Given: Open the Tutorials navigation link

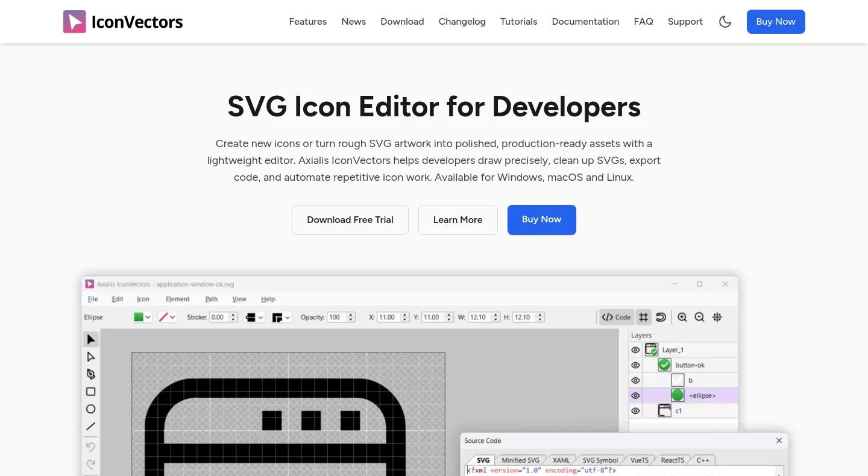Looking at the screenshot, I should pos(518,22).
